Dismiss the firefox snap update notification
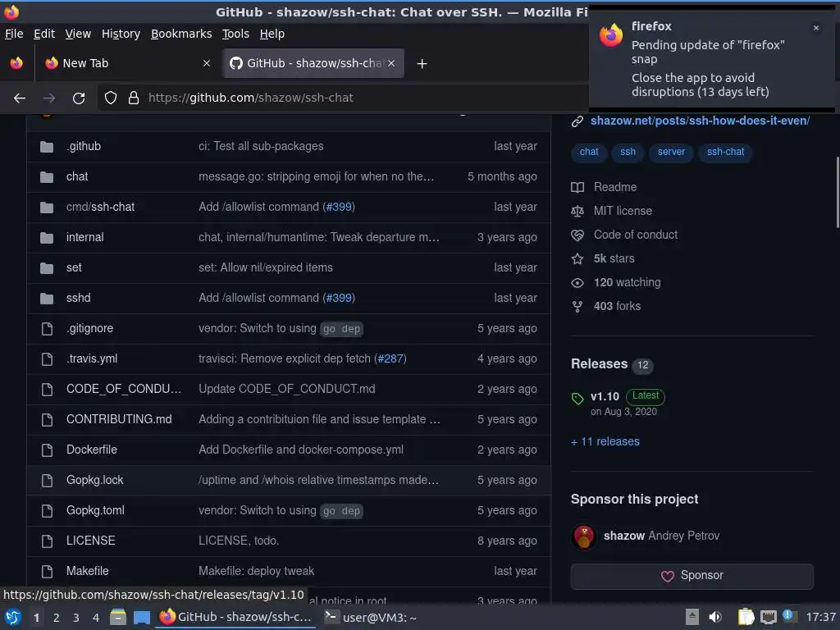The width and height of the screenshot is (840, 630). click(x=816, y=28)
